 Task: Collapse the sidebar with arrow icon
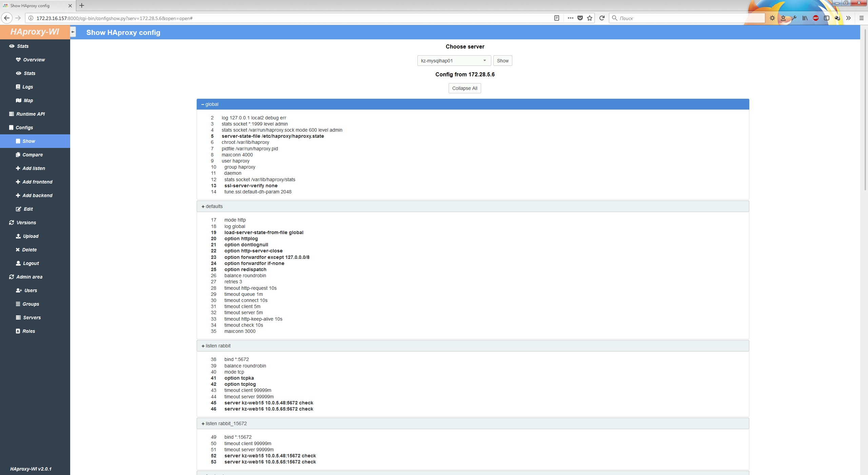(x=73, y=32)
